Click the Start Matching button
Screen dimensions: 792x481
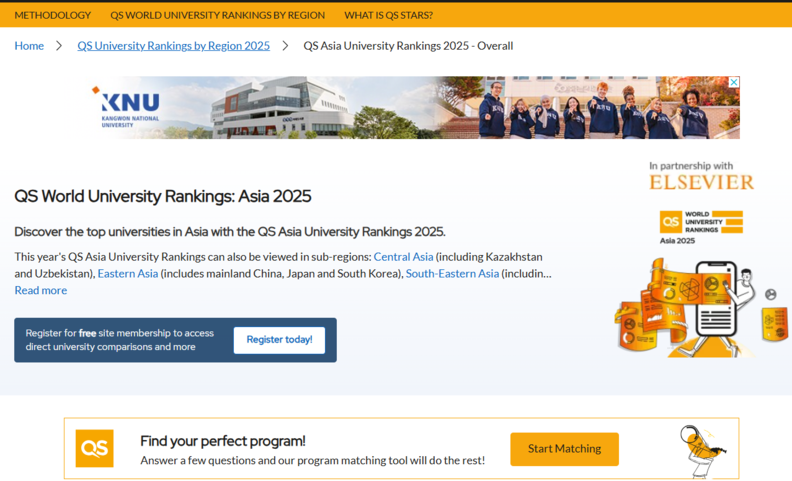click(564, 449)
